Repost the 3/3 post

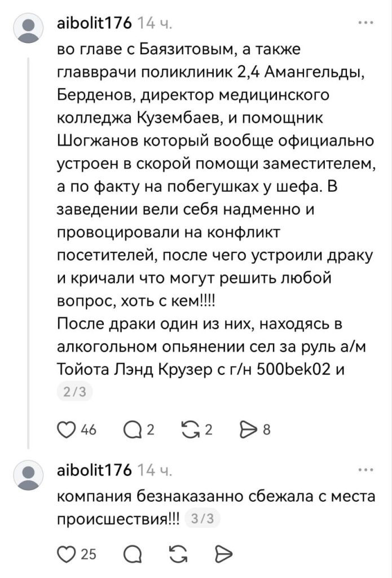coord(178,554)
